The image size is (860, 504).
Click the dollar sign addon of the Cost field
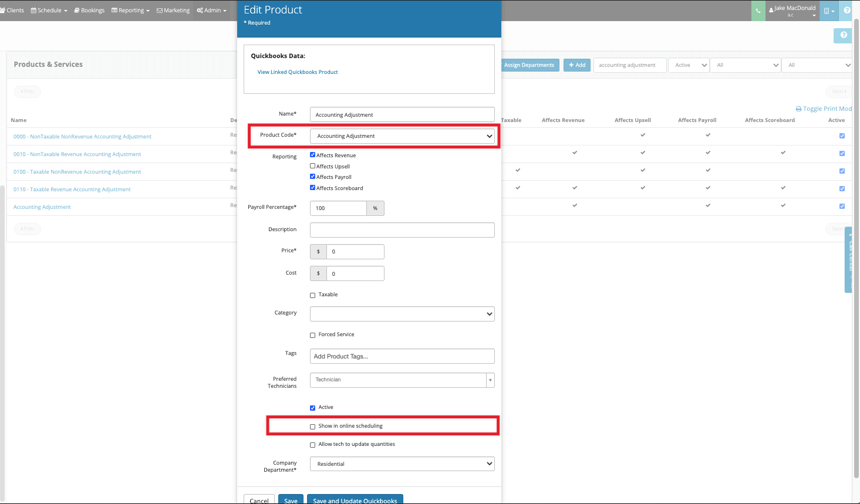[x=318, y=273]
